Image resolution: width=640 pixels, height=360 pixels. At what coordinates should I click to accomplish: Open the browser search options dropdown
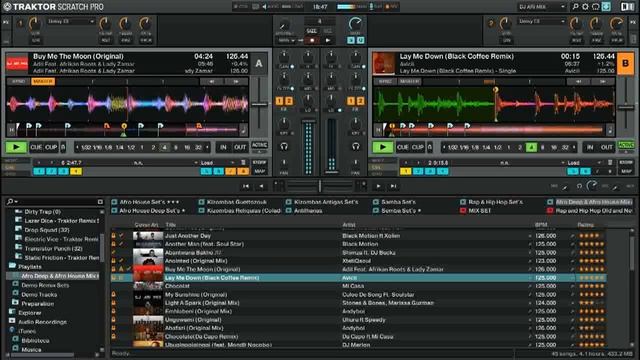12,202
